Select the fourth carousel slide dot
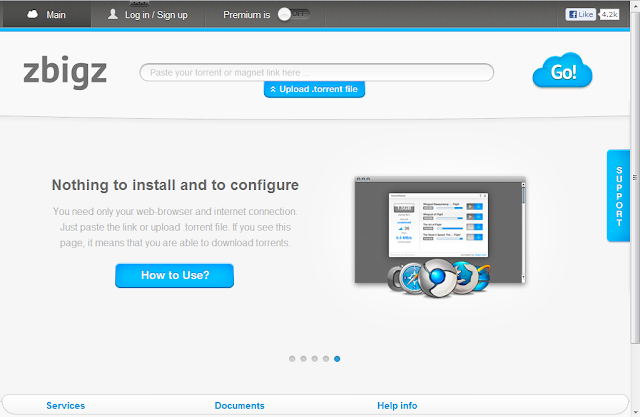 point(326,359)
